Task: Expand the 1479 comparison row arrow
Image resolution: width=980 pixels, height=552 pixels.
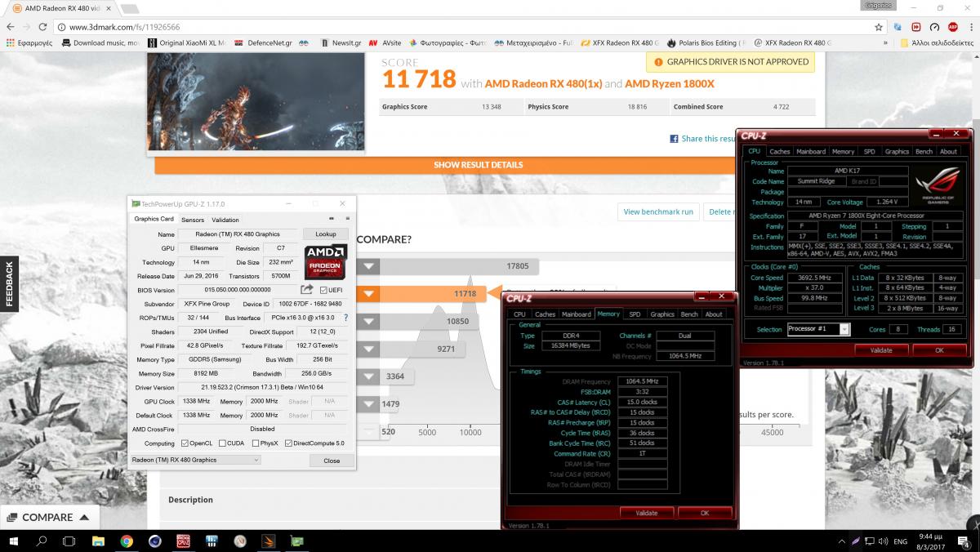Action: click(369, 404)
